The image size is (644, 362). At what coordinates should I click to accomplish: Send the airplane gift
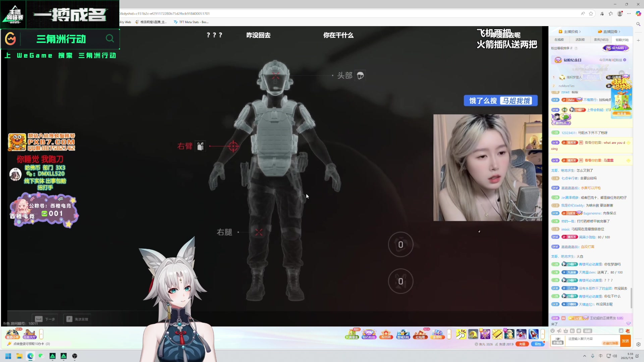(x=521, y=334)
